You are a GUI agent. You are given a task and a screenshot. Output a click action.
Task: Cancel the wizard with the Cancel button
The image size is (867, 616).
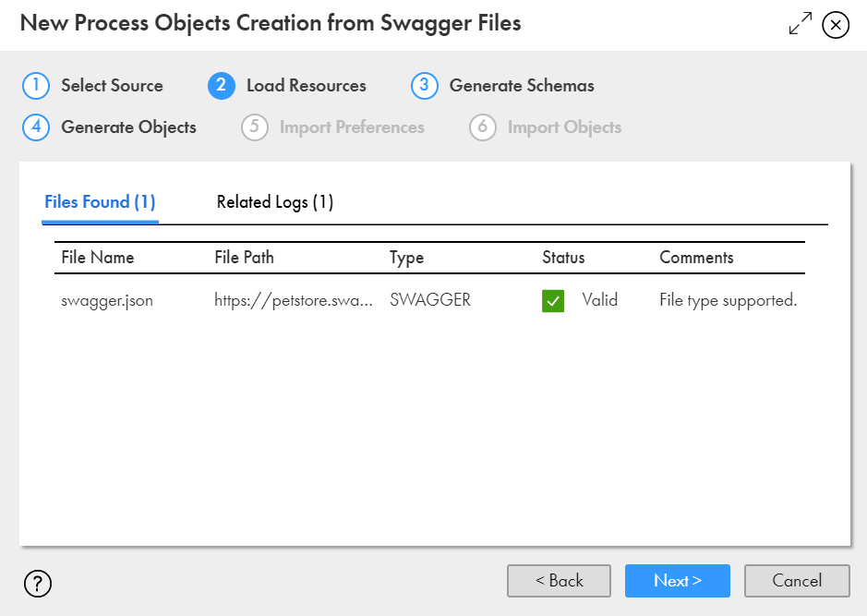(x=797, y=581)
